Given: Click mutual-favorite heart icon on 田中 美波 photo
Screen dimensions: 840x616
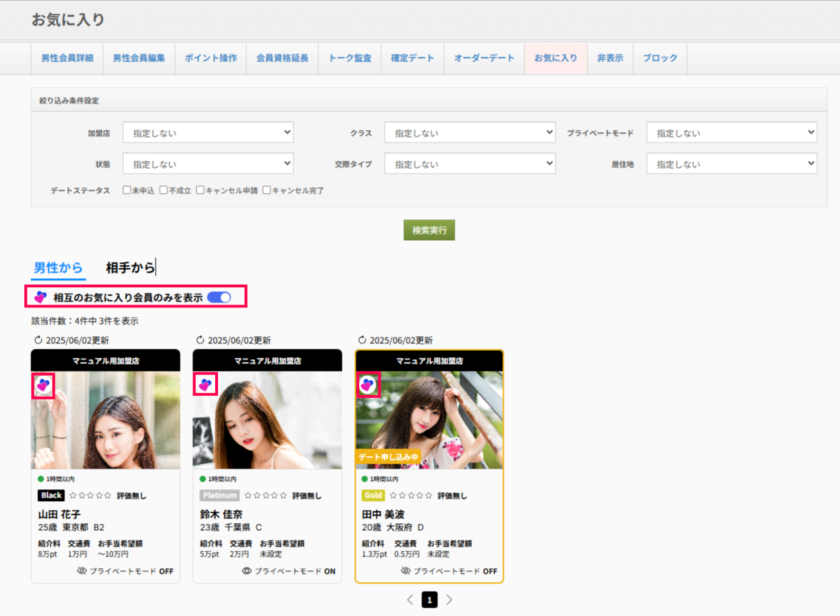Looking at the screenshot, I should click(367, 385).
